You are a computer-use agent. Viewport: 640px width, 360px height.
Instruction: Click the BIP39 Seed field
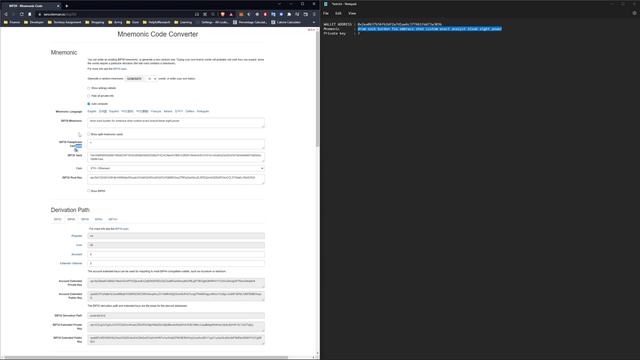coord(176,157)
